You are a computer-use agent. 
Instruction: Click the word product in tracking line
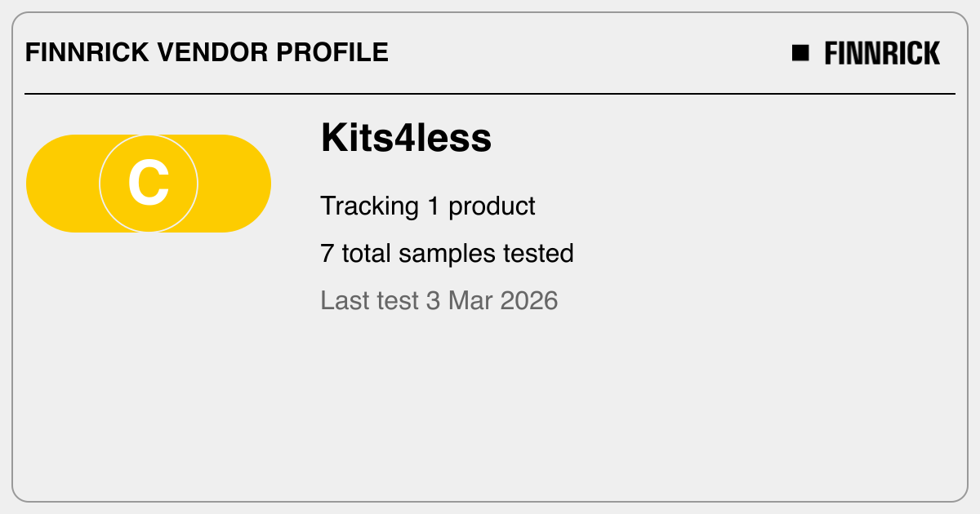492,207
